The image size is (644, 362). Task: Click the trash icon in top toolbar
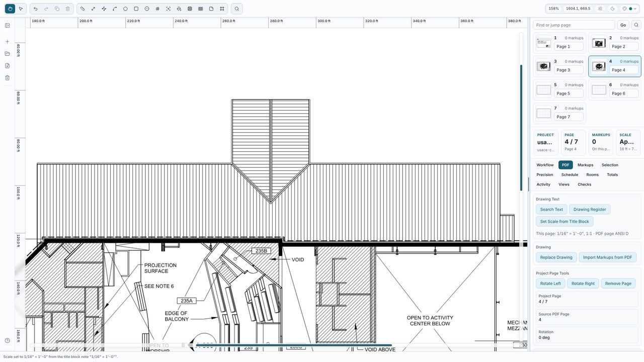click(68, 9)
